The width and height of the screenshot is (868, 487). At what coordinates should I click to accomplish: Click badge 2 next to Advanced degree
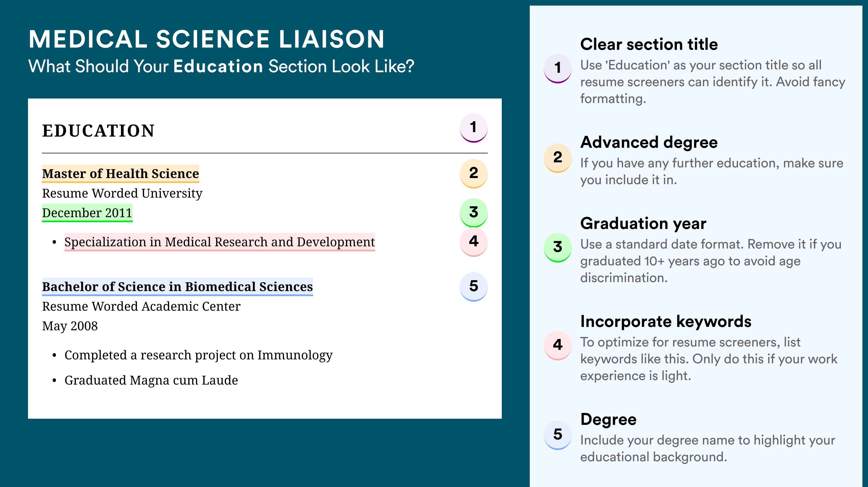pyautogui.click(x=557, y=158)
